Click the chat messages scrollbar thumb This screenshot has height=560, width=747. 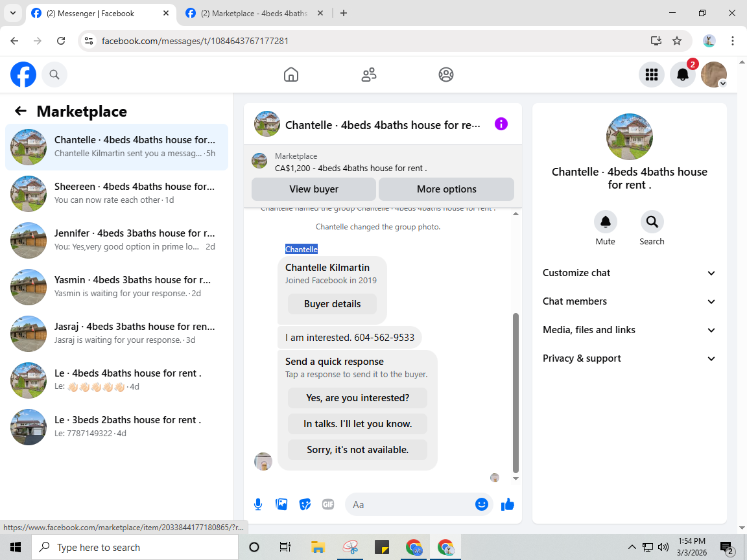pos(516,393)
